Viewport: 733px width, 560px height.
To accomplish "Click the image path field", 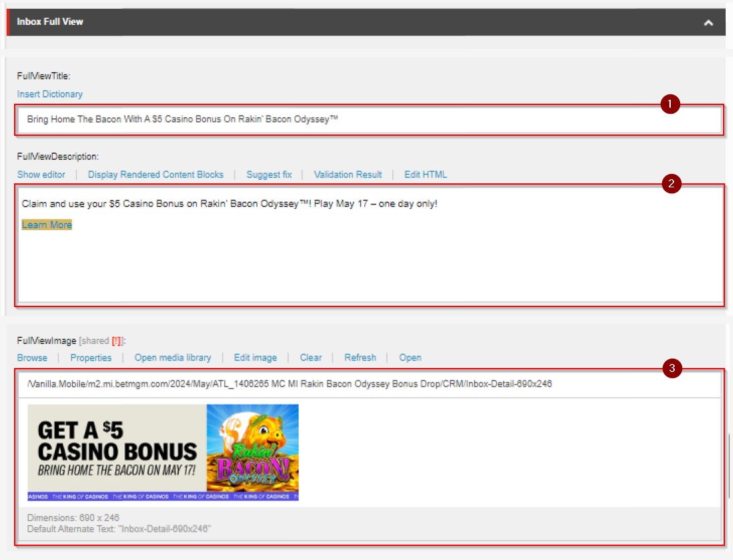I will (x=370, y=385).
